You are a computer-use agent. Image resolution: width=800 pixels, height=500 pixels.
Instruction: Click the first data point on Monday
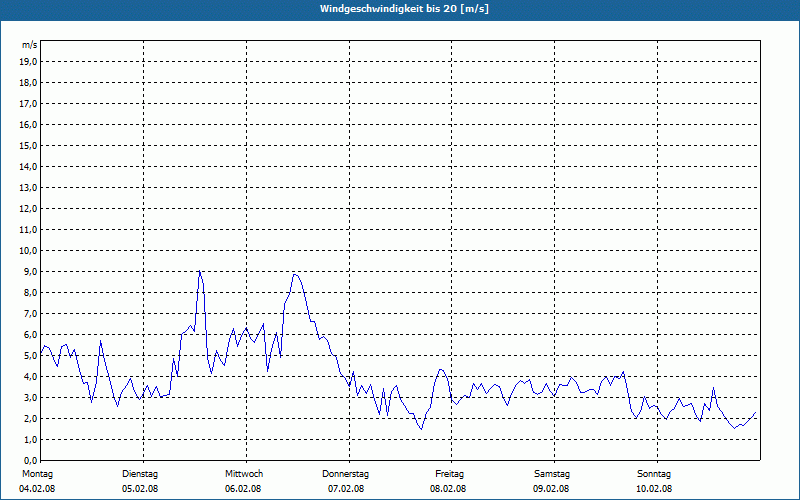[x=41, y=354]
